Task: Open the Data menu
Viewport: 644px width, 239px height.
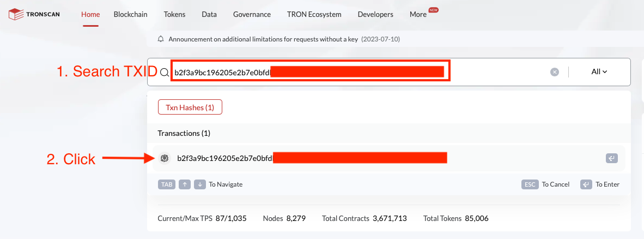Action: (x=209, y=14)
